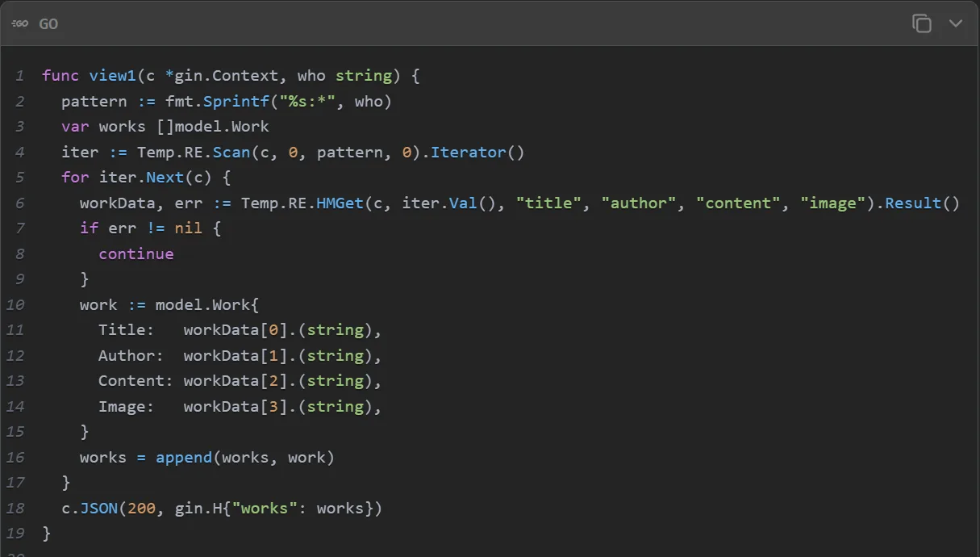Click the Image: struct field
This screenshot has height=557, width=980.
(x=127, y=407)
